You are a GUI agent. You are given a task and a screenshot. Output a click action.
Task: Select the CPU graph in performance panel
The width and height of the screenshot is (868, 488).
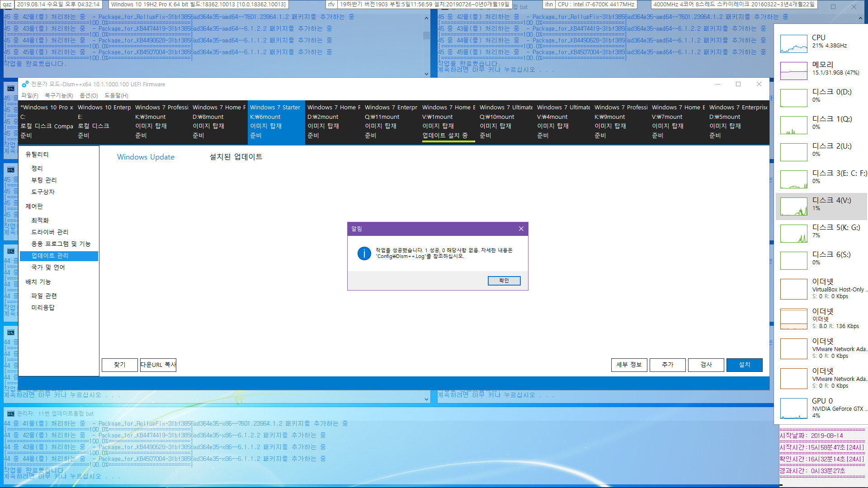[x=793, y=44]
